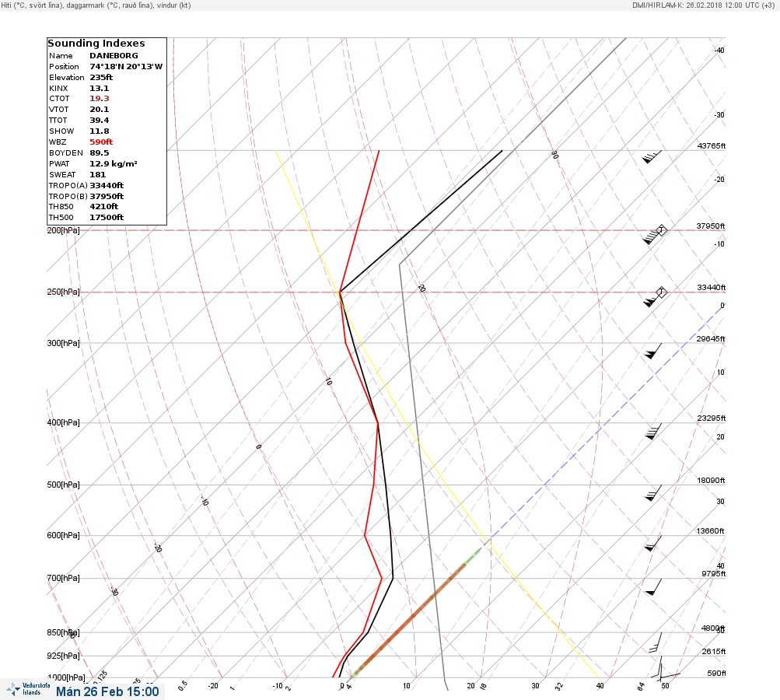Click the 200[hPa] pressure label
The width and height of the screenshot is (780, 700).
click(63, 230)
